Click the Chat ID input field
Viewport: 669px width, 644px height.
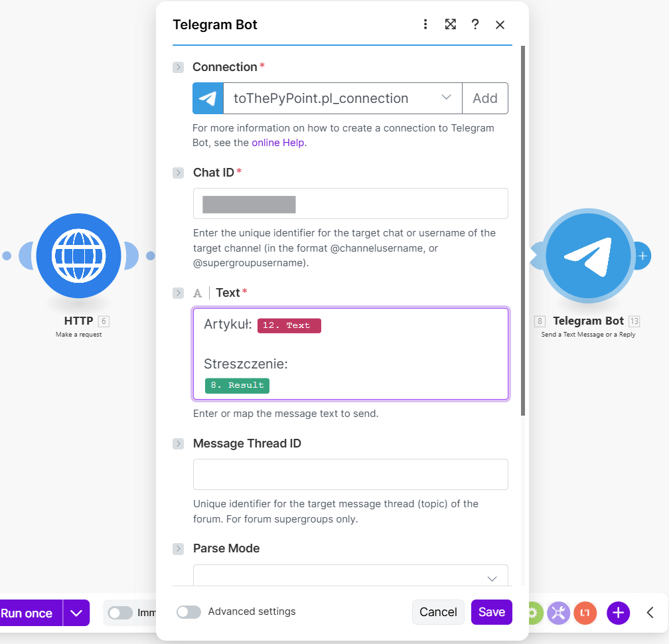(x=350, y=204)
